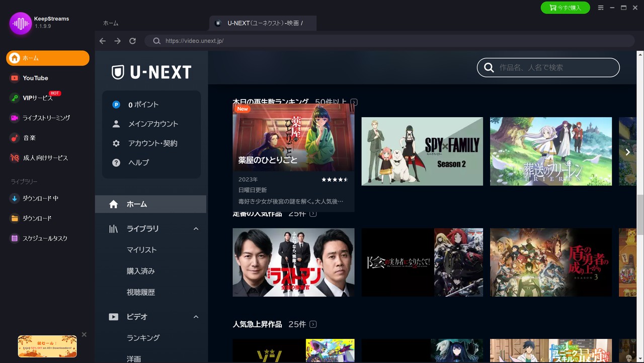This screenshot has height=363, width=644.
Task: Open U-NEXT ヘルプ from the account panel
Action: [x=138, y=162]
